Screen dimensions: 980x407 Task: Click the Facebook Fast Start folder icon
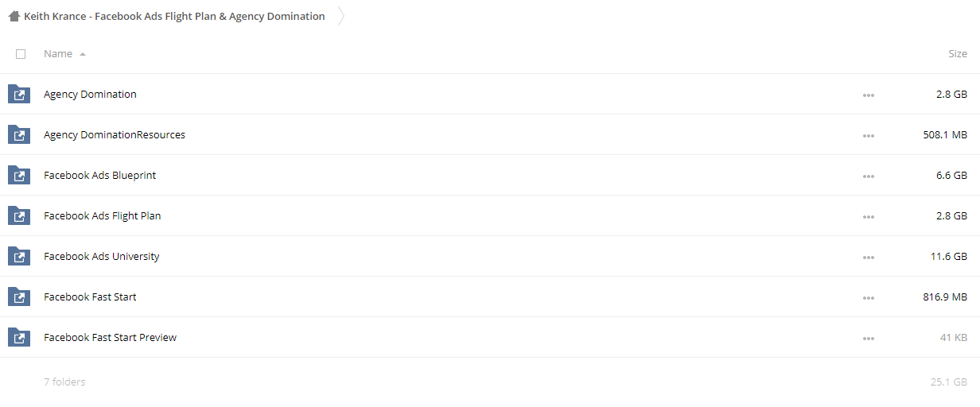[x=18, y=297]
